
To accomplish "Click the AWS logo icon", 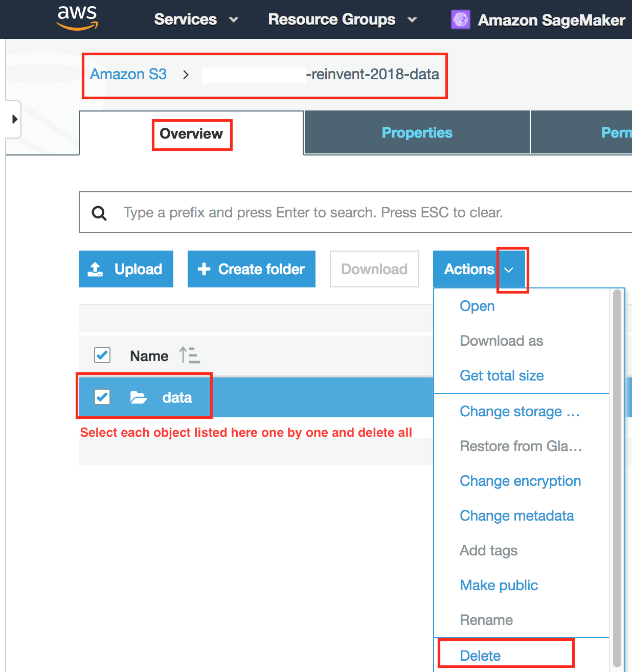I will [x=77, y=18].
